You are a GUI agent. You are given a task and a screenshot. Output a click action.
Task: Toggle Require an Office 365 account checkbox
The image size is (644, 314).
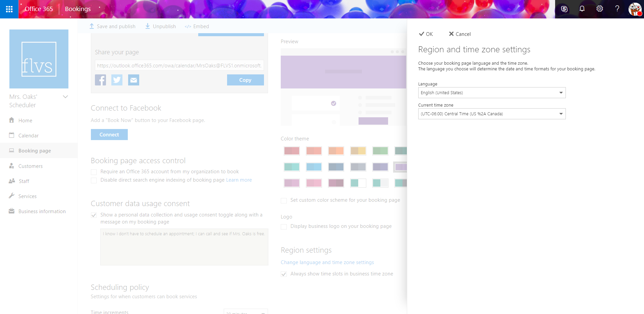pyautogui.click(x=94, y=172)
